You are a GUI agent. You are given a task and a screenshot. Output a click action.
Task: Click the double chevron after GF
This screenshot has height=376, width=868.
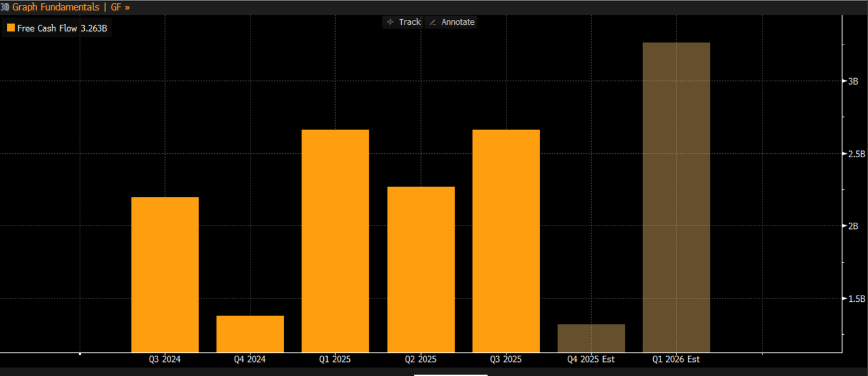coord(127,7)
